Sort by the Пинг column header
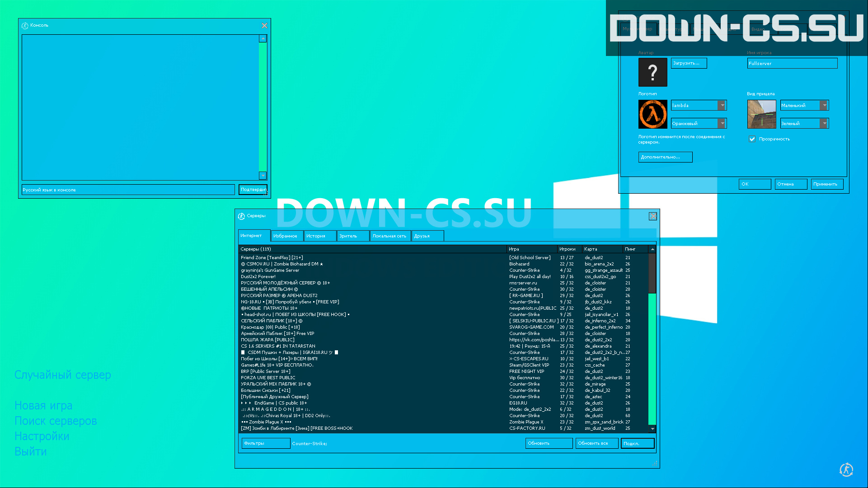The image size is (868, 488). (636, 249)
